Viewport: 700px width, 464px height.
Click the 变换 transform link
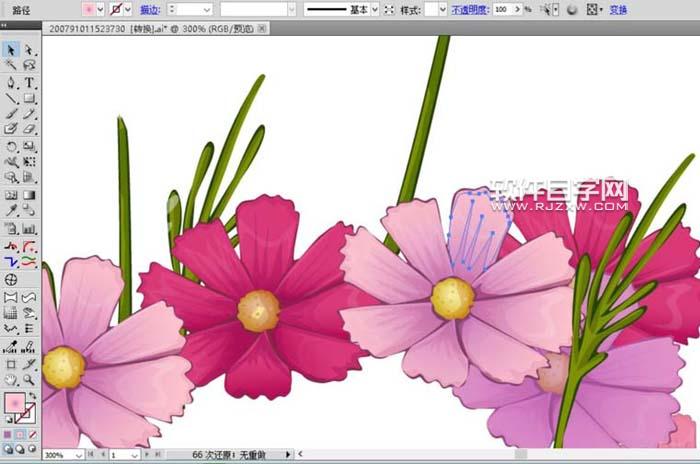618,9
